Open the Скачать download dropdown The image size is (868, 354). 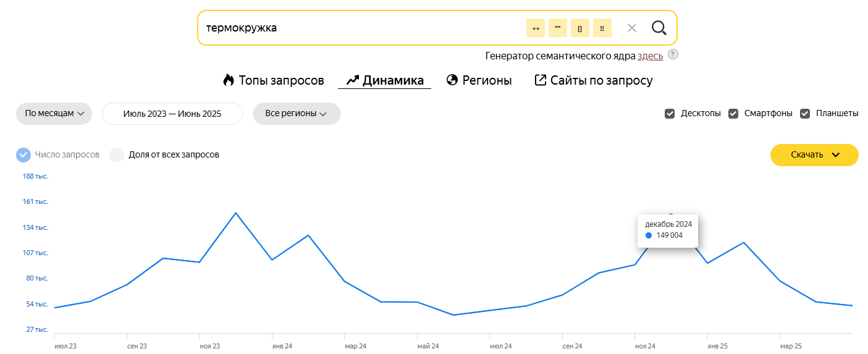(814, 155)
